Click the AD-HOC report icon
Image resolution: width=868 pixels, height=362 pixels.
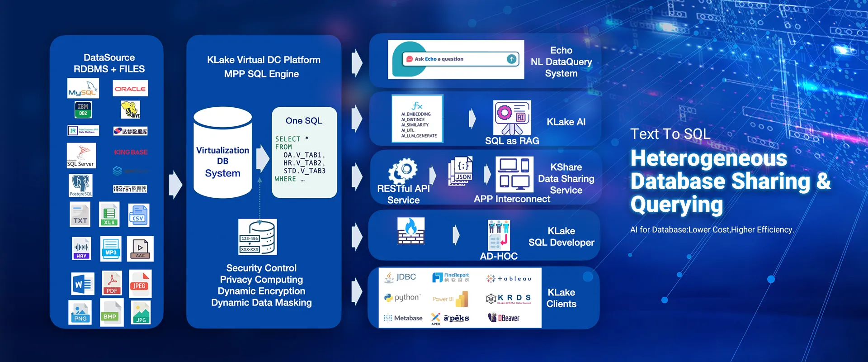[x=499, y=235]
